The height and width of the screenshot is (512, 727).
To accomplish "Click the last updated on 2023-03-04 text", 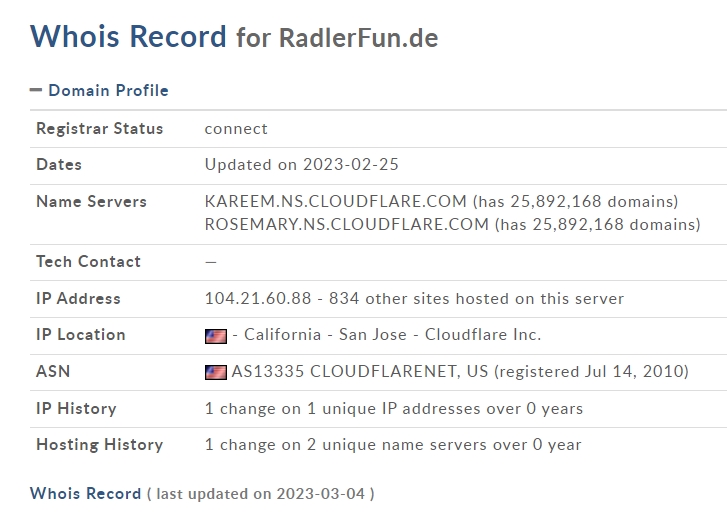I will click(x=260, y=494).
